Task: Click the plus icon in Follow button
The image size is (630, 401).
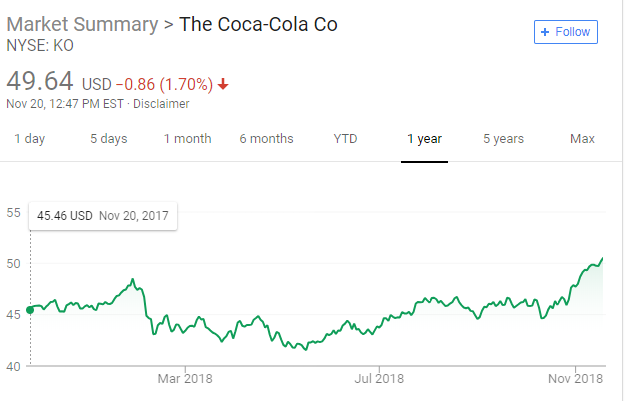Action: [x=545, y=32]
